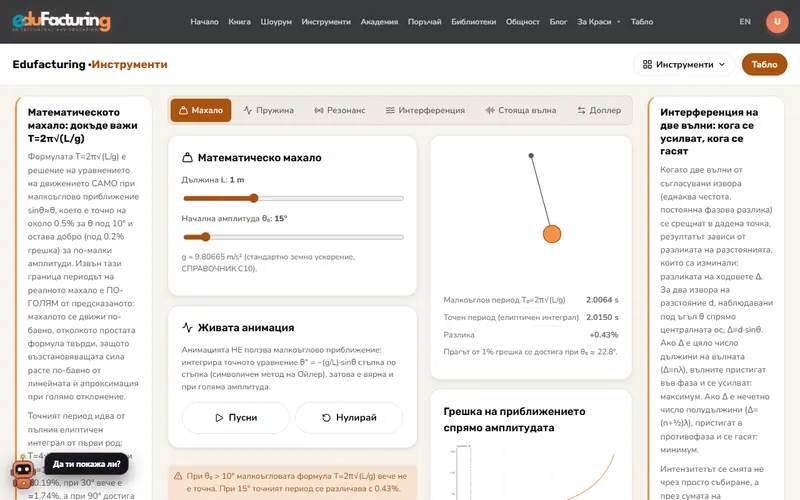Click the error chart Грешка на приближението
Viewport: 800px width, 500px height.
[x=531, y=471]
